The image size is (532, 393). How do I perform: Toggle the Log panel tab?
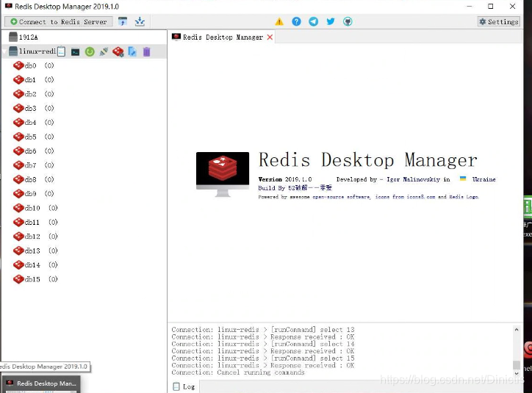pos(184,386)
